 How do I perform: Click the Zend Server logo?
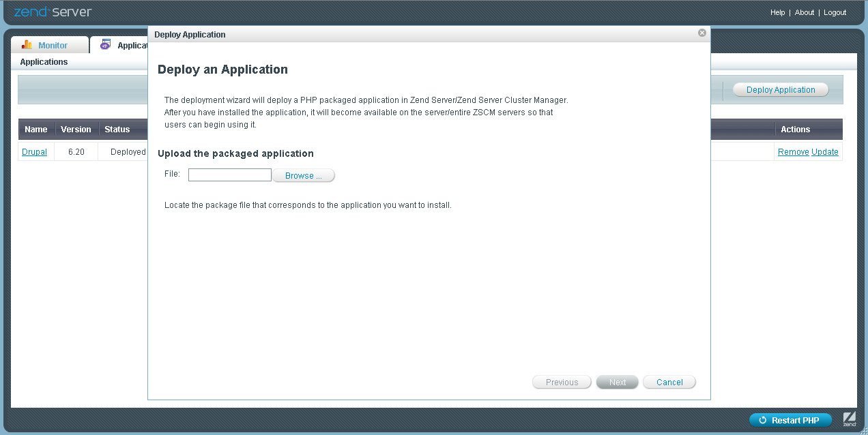(53, 12)
